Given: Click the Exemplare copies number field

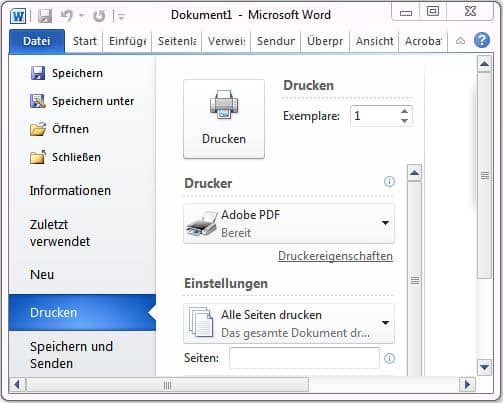Looking at the screenshot, I should coord(374,116).
